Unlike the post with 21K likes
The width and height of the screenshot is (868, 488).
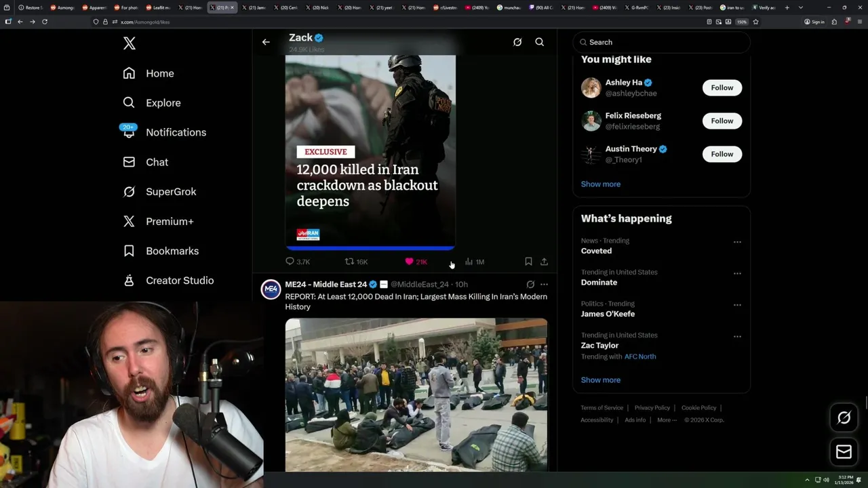coord(416,262)
